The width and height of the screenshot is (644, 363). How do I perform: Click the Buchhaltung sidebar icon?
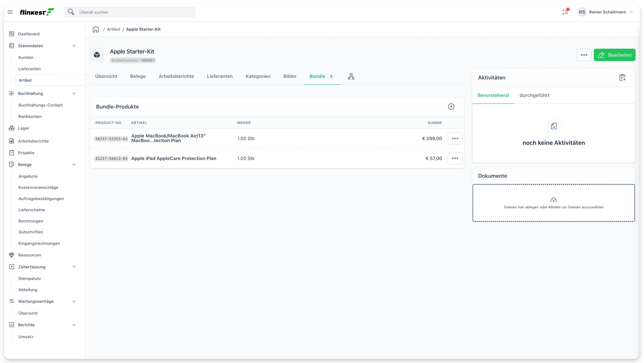pyautogui.click(x=11, y=94)
